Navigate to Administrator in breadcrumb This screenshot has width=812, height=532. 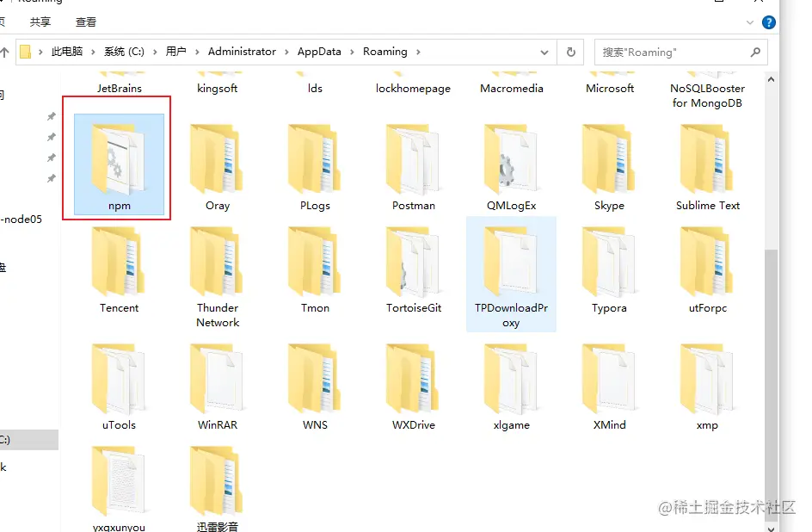[242, 52]
